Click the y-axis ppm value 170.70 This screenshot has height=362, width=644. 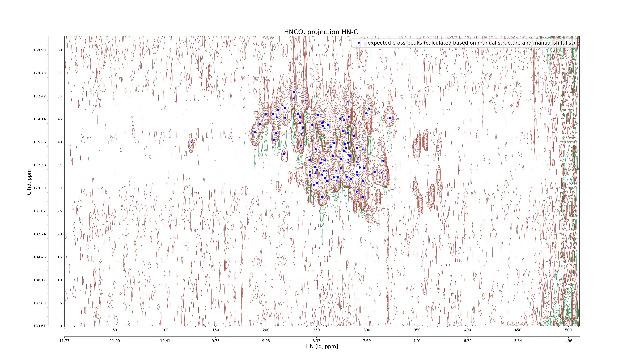tap(40, 73)
